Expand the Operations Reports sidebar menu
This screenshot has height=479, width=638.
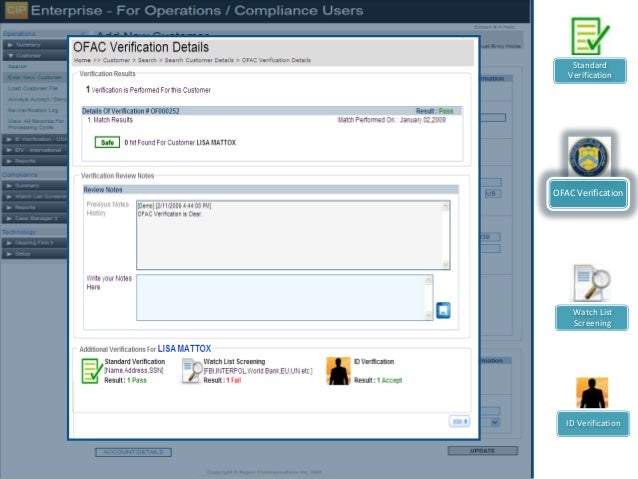tap(34, 161)
